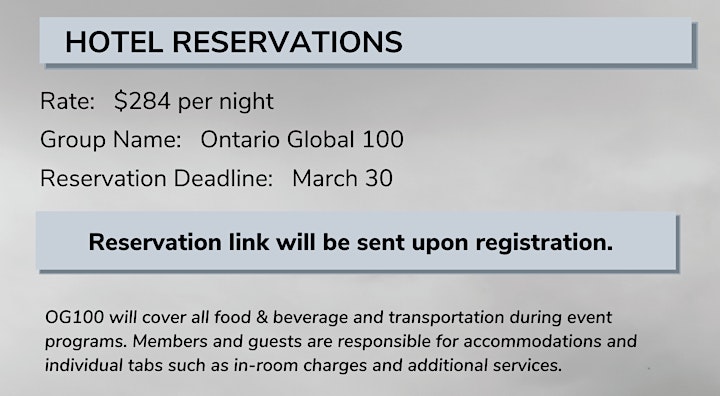
Task: Click 'accommodations' word in footnote
Action: 532,341
